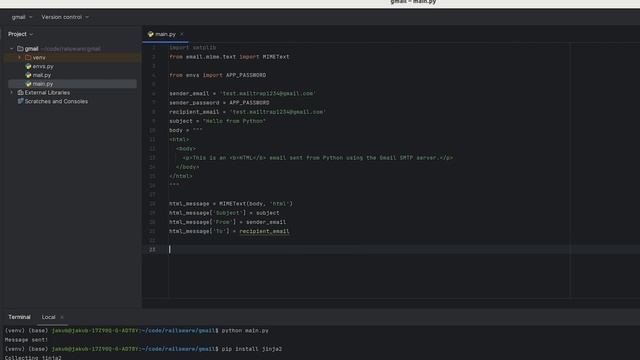This screenshot has width=640, height=360.
Task: Collapse the gmail root folder
Action: coord(12,49)
